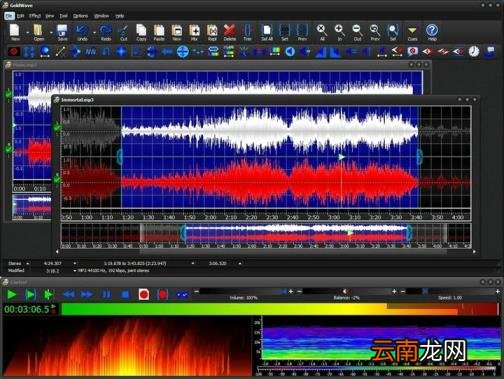Open the dropdown arrow beside New

pos(28,33)
